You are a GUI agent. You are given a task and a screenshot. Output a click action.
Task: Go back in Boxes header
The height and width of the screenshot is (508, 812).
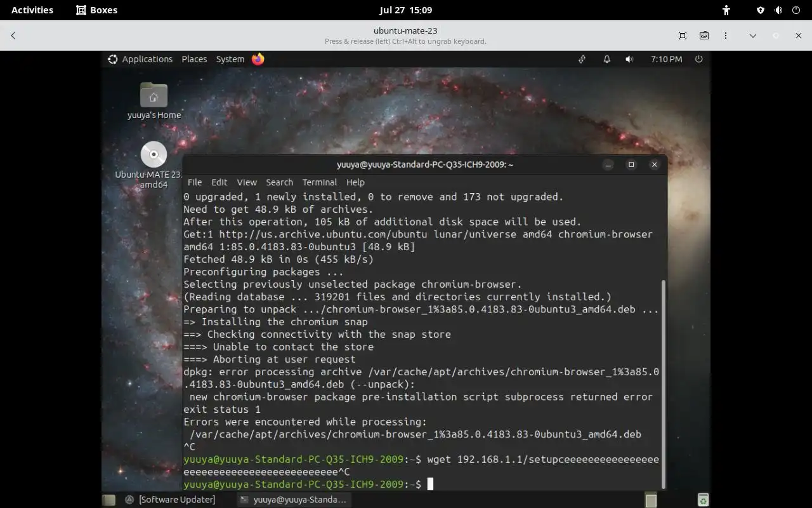(13, 36)
